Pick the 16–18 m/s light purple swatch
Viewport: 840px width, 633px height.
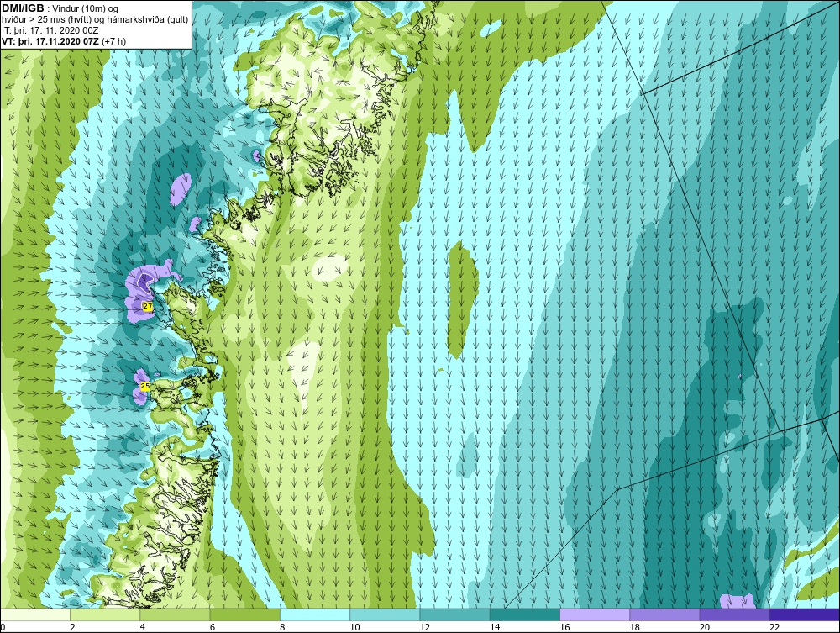click(595, 615)
